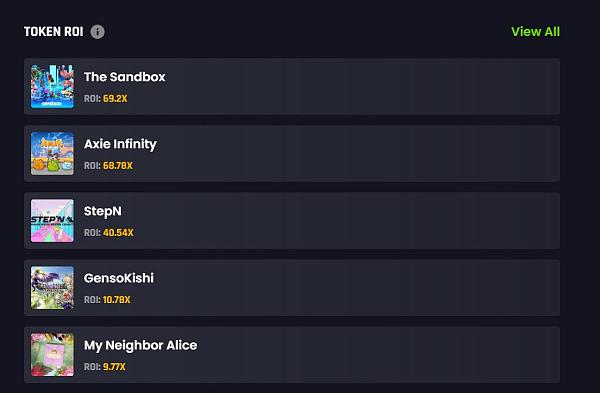Viewport: 600px width, 393px height.
Task: Click the Token ROI info icon
Action: (x=97, y=32)
